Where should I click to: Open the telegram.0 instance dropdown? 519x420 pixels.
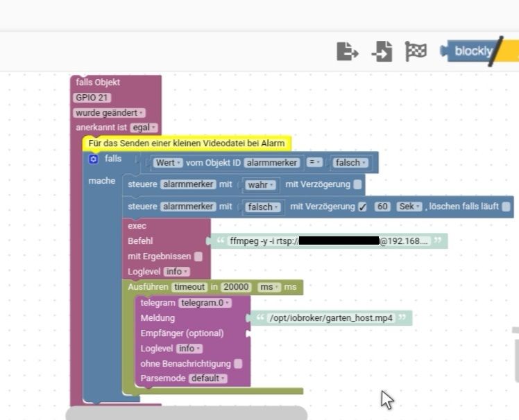click(x=205, y=303)
